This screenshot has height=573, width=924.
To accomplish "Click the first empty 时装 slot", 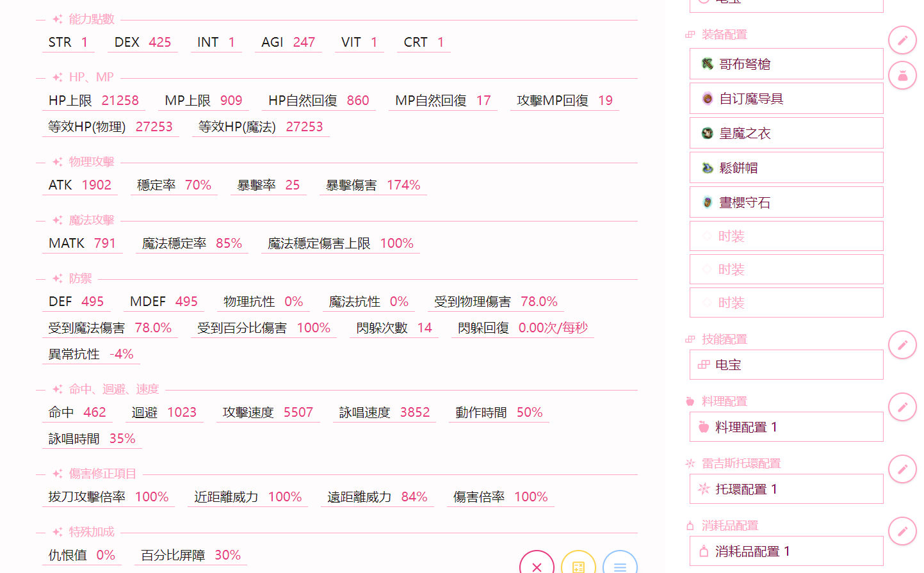I will click(786, 236).
